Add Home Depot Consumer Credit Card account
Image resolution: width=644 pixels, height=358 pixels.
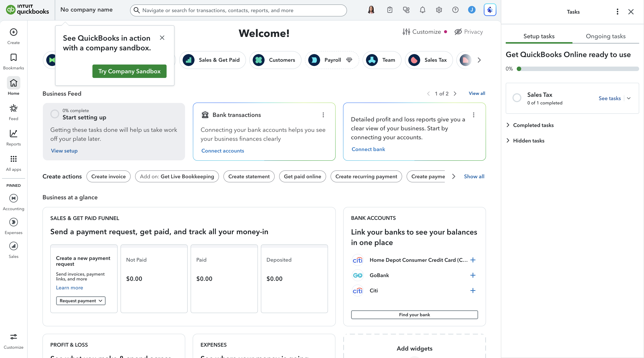point(473,260)
